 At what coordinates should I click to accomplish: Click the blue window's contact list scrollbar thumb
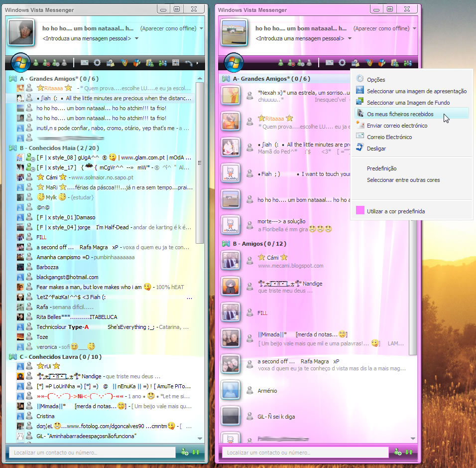click(200, 163)
